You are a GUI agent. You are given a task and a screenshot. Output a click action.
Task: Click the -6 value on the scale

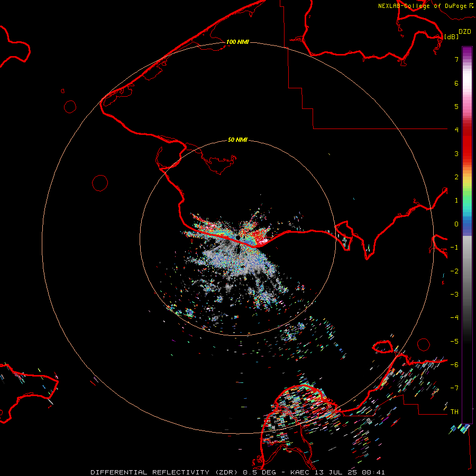tap(454, 365)
